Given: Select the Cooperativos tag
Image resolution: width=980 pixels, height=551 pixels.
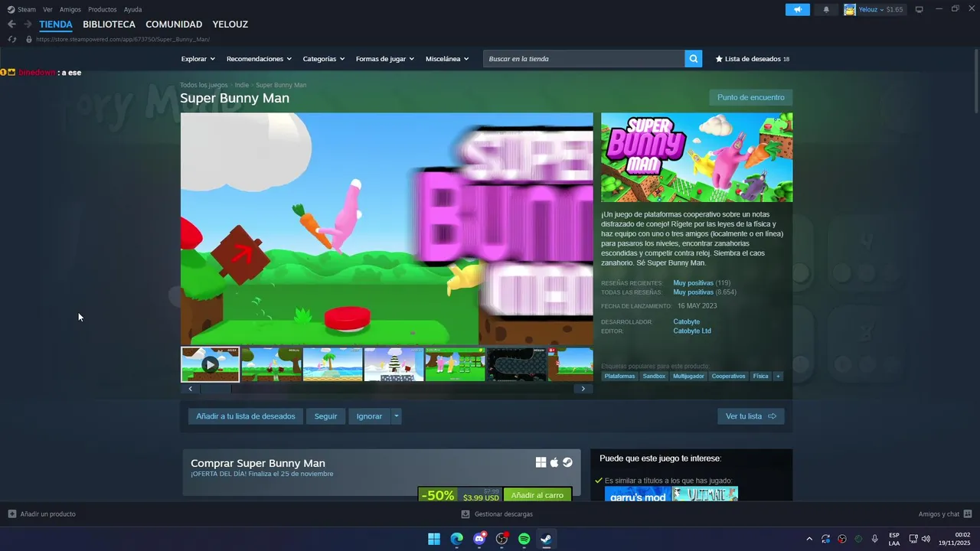Looking at the screenshot, I should click(x=728, y=376).
